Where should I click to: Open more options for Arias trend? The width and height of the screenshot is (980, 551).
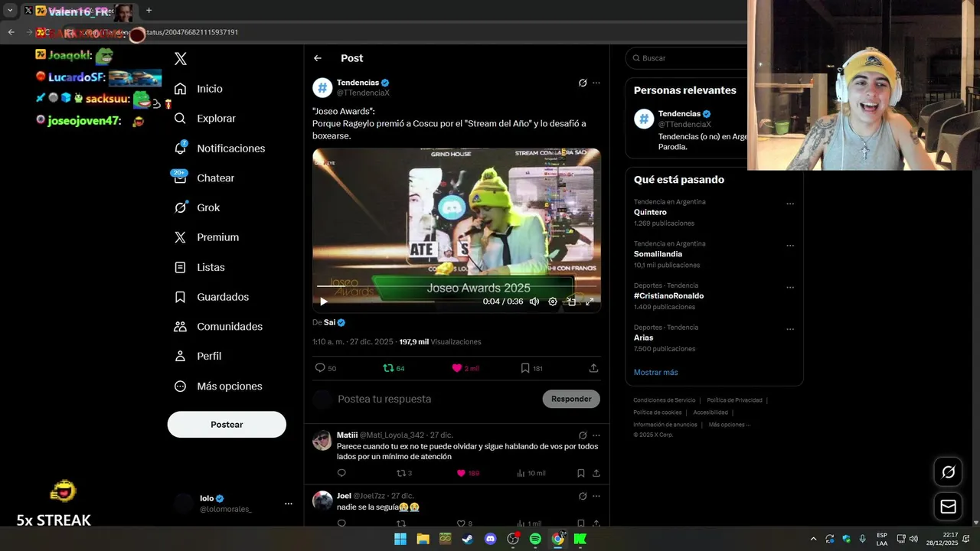pyautogui.click(x=790, y=329)
